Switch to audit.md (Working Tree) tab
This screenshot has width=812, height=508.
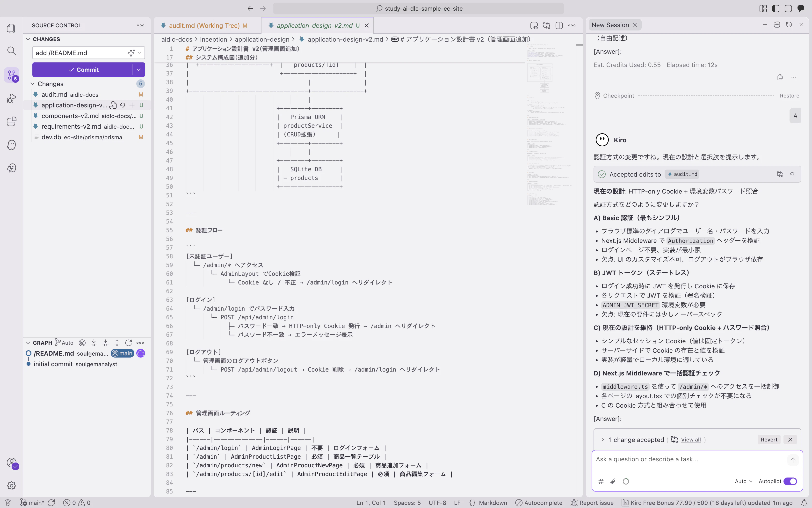point(208,26)
